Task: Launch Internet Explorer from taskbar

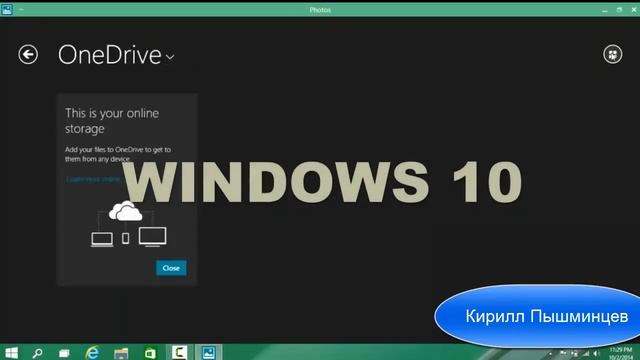Action: (x=93, y=353)
